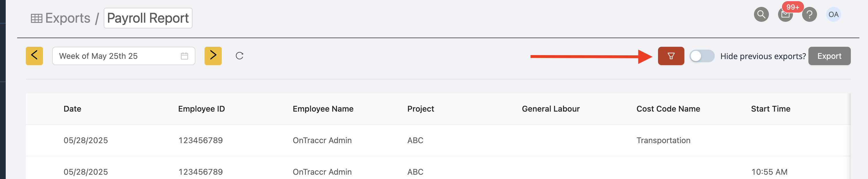Click the Exports grid icon
Image resolution: width=868 pixels, height=179 pixels.
[x=36, y=18]
